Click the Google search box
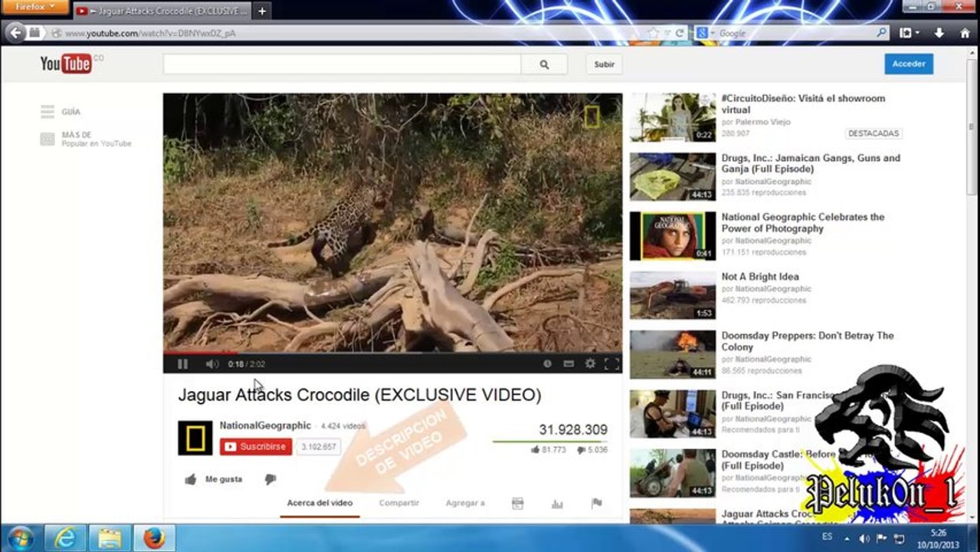Viewport: 980px width, 552px height. [795, 33]
